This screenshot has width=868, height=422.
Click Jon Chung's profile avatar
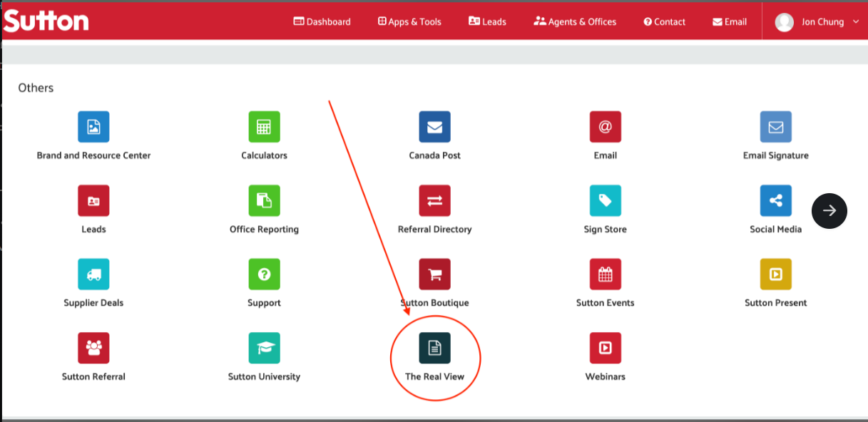click(x=785, y=22)
